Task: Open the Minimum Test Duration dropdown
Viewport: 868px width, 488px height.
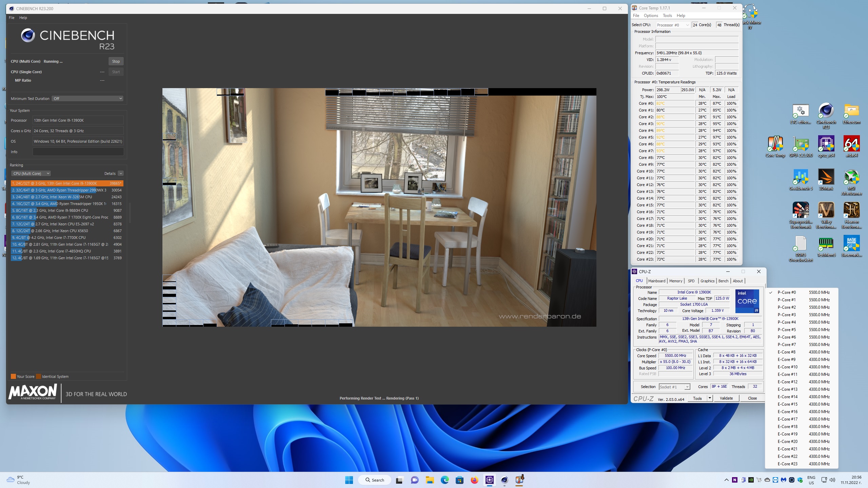Action: pos(87,99)
